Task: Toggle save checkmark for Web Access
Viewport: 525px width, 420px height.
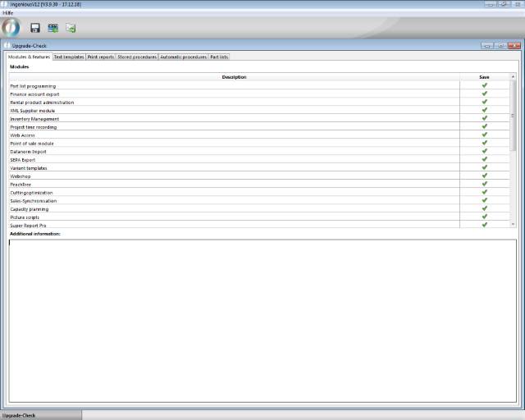Action: 484,135
